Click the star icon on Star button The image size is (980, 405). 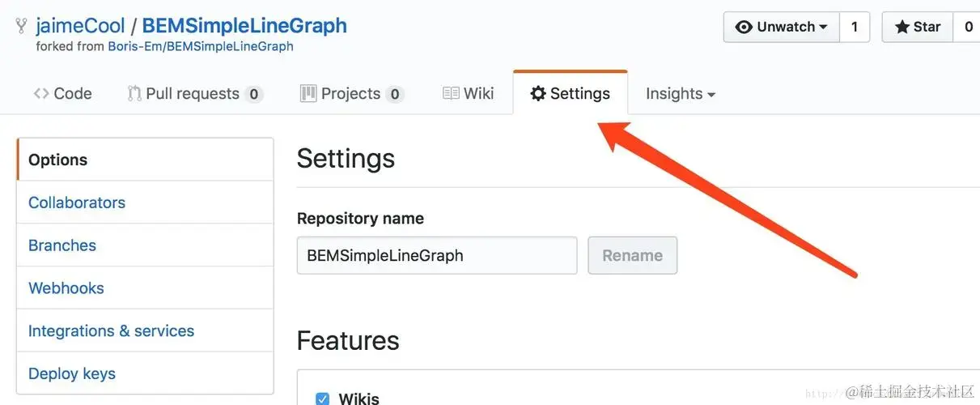coord(902,27)
